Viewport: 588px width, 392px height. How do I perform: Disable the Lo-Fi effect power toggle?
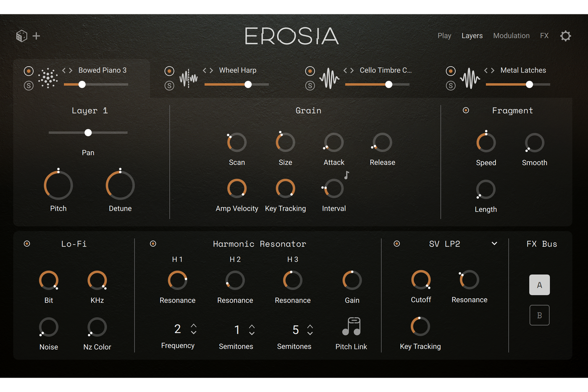pos(27,244)
